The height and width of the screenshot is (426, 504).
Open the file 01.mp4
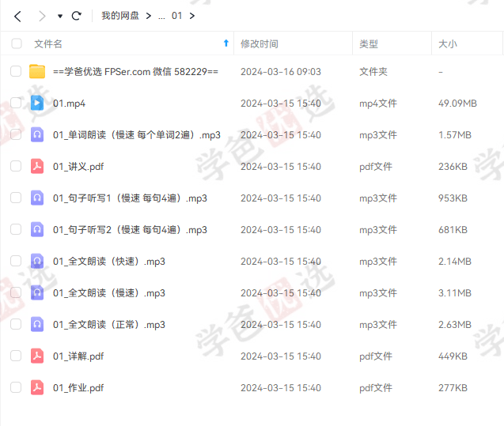69,104
